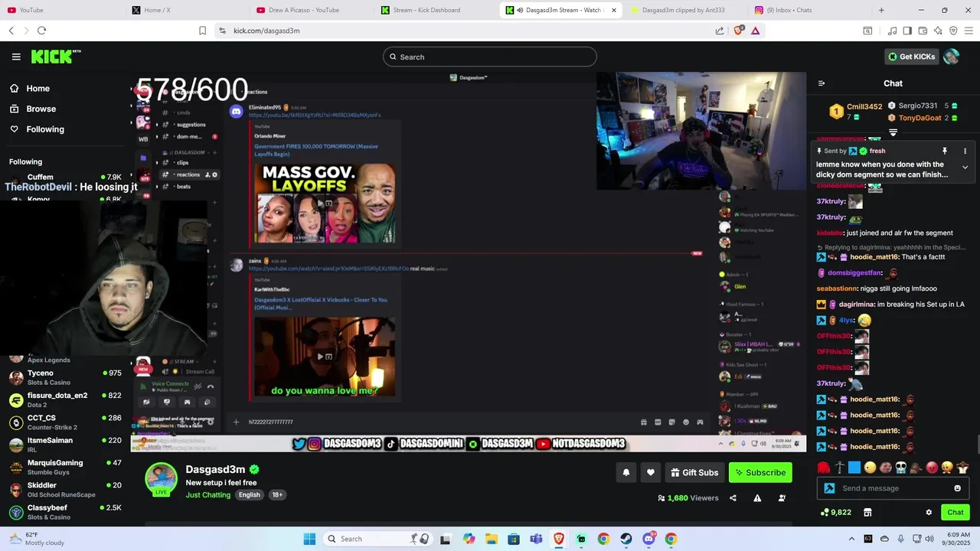980x551 pixels.
Task: Expand the pinned message chevron
Action: 965,167
